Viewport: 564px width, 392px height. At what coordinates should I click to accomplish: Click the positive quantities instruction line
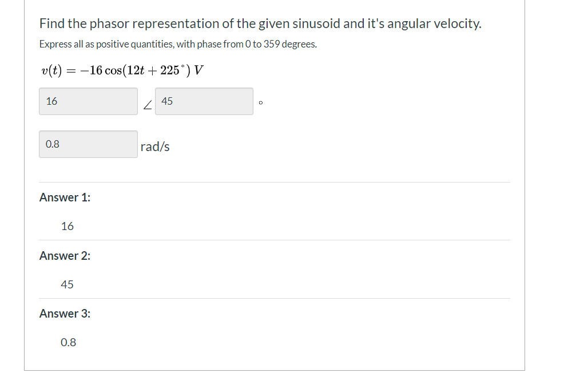tap(177, 44)
